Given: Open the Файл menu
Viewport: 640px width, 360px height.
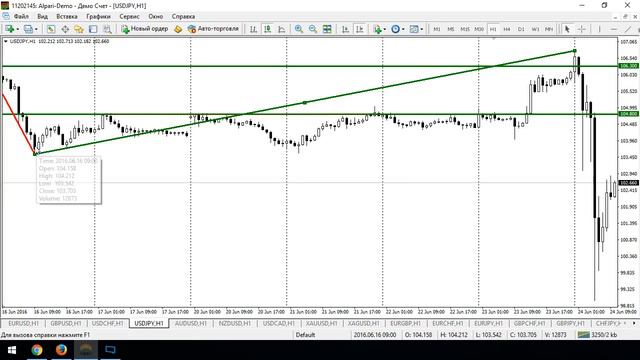Looking at the screenshot, I should [21, 16].
